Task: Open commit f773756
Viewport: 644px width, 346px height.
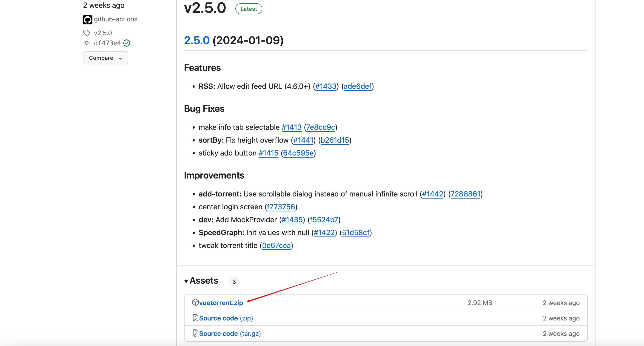Action: click(x=281, y=207)
